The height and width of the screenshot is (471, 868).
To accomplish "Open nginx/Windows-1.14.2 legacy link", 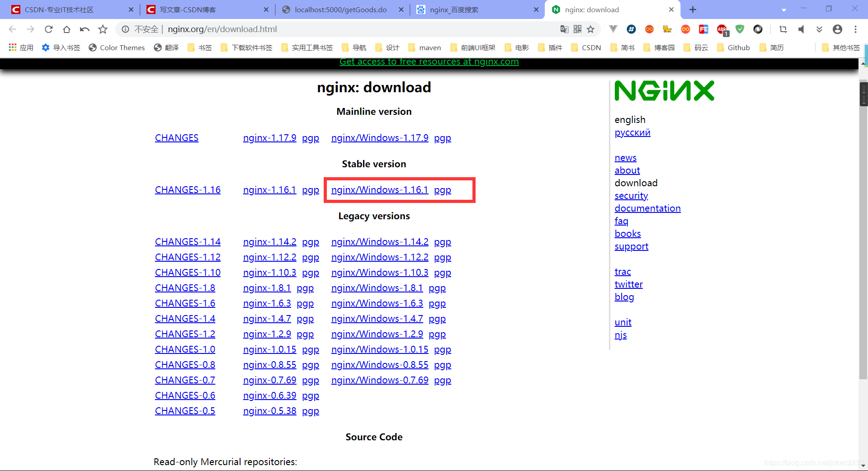I will tap(380, 242).
